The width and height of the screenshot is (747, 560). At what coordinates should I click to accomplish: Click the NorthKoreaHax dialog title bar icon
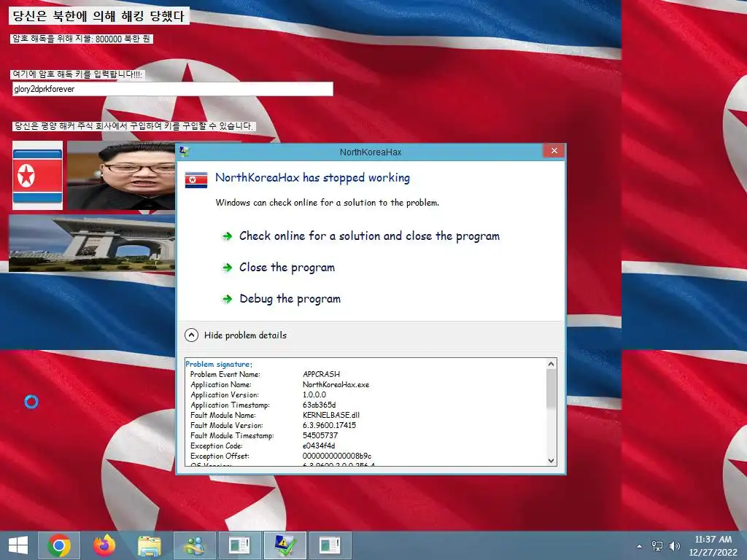[184, 152]
